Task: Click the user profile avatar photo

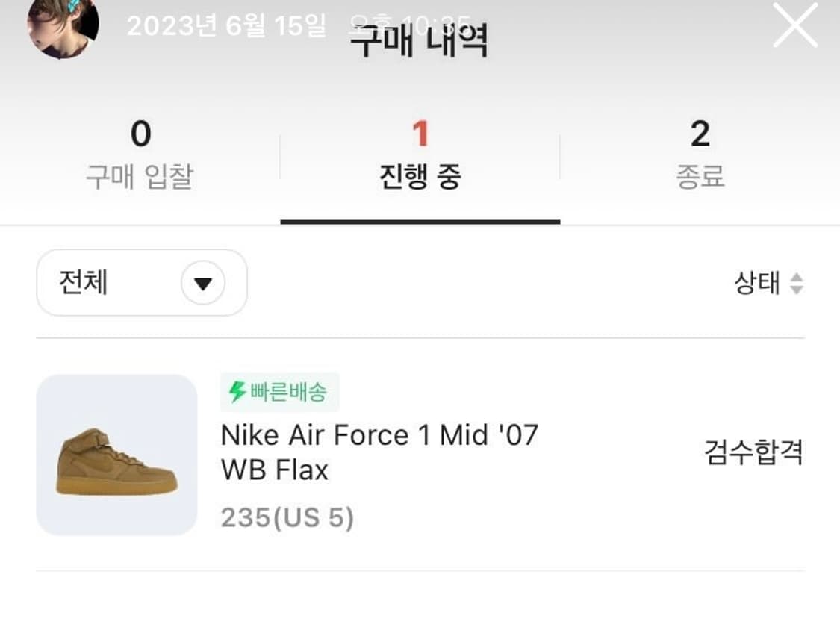Action: click(63, 28)
